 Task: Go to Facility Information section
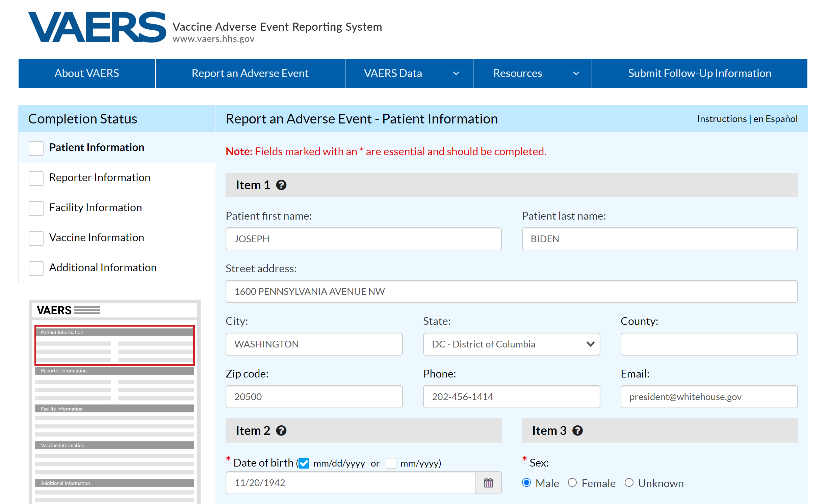coord(96,207)
